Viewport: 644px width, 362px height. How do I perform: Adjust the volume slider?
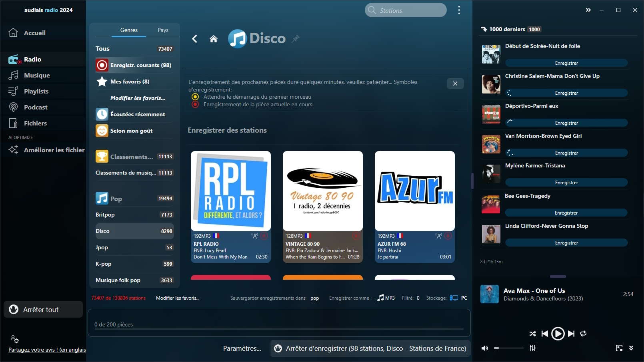[x=508, y=348]
